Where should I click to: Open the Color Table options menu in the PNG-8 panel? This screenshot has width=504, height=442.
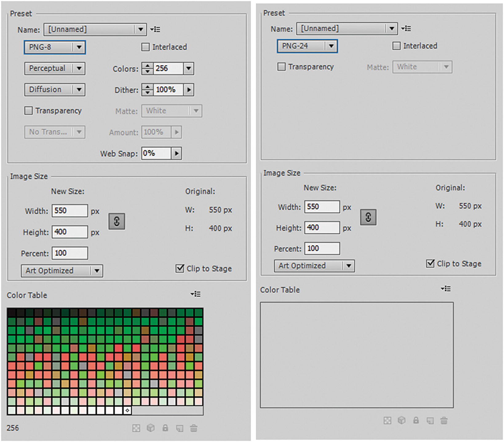click(x=195, y=294)
